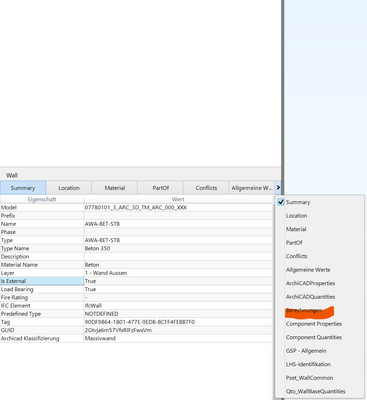Select the Name property label

click(8, 224)
